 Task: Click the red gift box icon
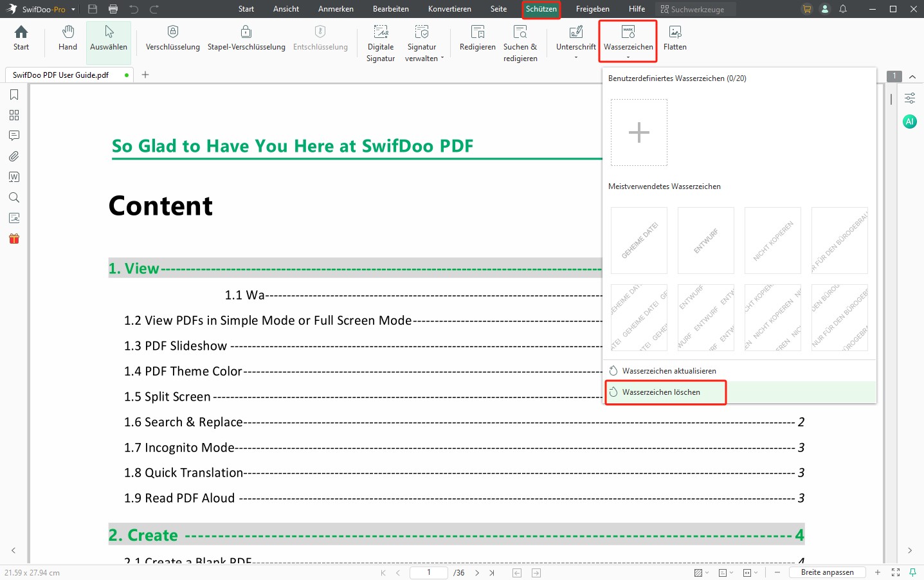[x=14, y=239]
